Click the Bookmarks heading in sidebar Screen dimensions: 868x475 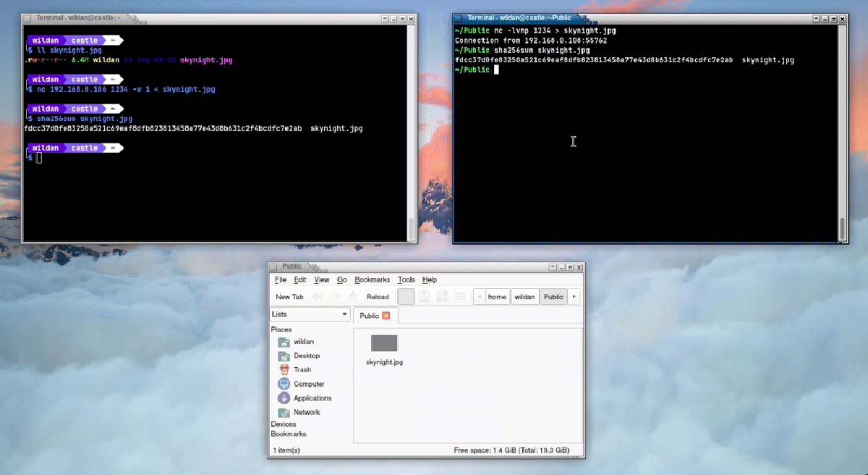(x=289, y=434)
